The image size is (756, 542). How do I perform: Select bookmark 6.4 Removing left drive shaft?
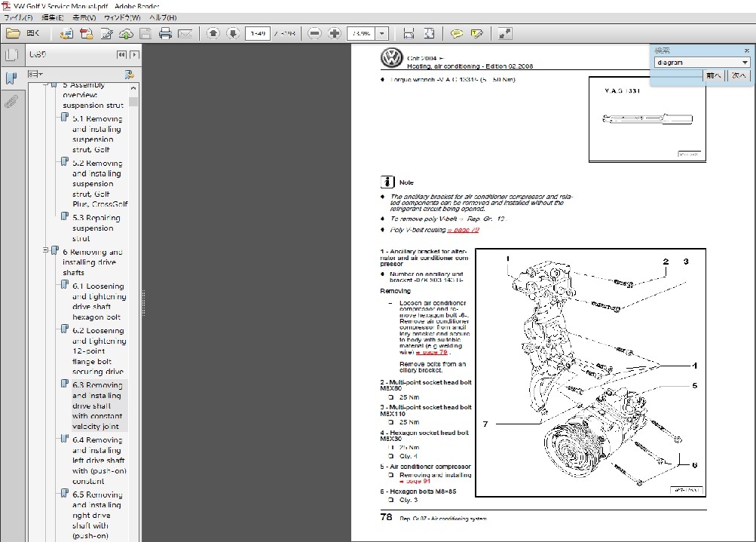tap(99, 461)
